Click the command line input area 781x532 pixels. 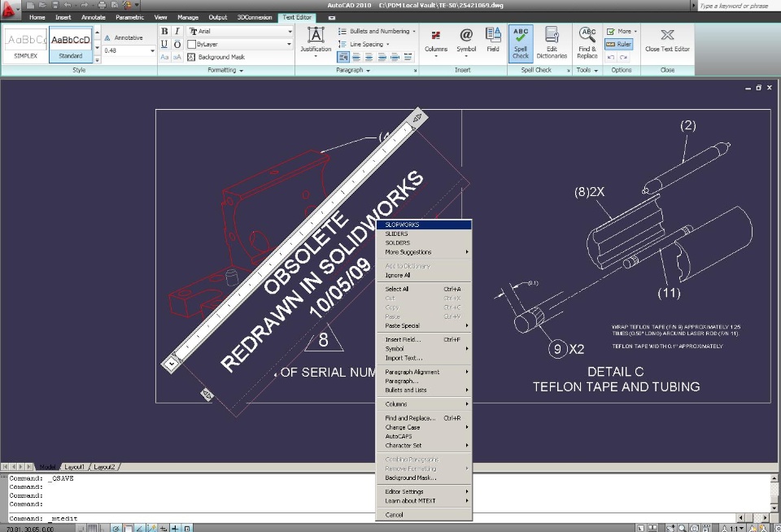(371, 518)
